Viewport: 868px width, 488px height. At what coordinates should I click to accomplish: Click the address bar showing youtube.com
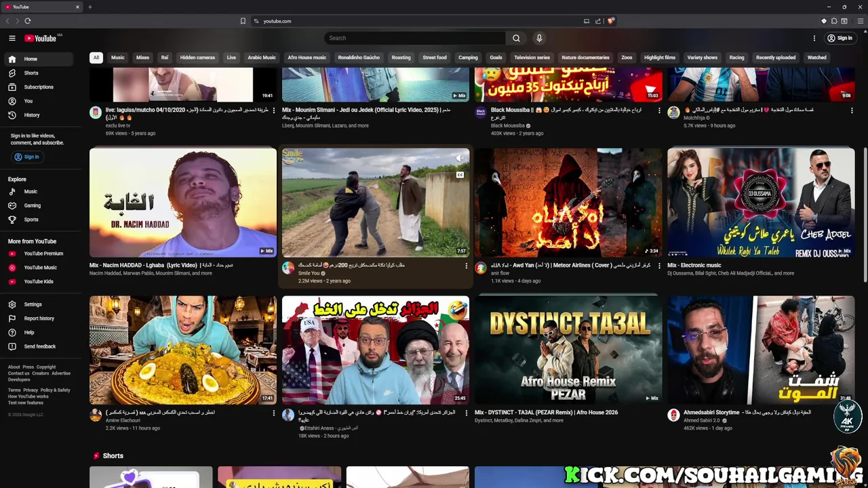pyautogui.click(x=414, y=21)
